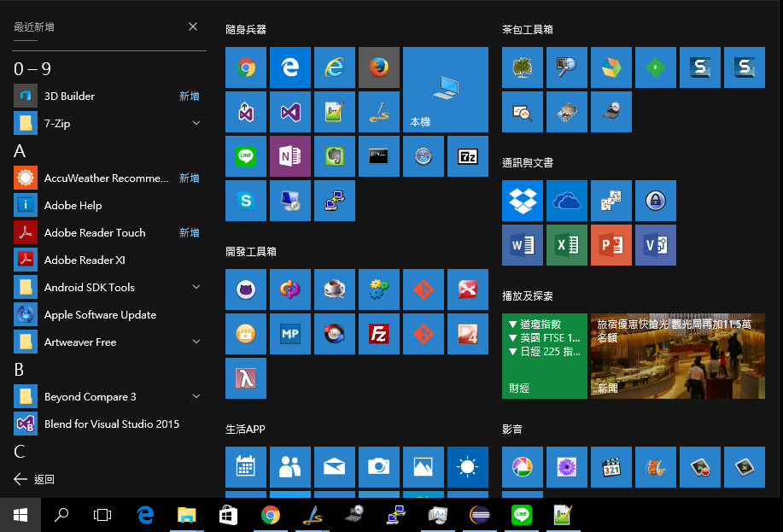Open Apple Software Update
The height and width of the screenshot is (532, 783).
(x=109, y=315)
